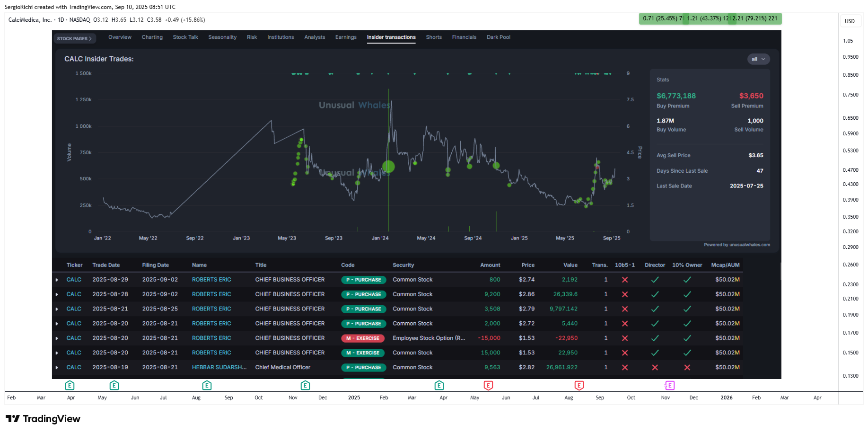This screenshot has height=433, width=868.
Task: Sort by the Filing Date column header
Action: [155, 265]
